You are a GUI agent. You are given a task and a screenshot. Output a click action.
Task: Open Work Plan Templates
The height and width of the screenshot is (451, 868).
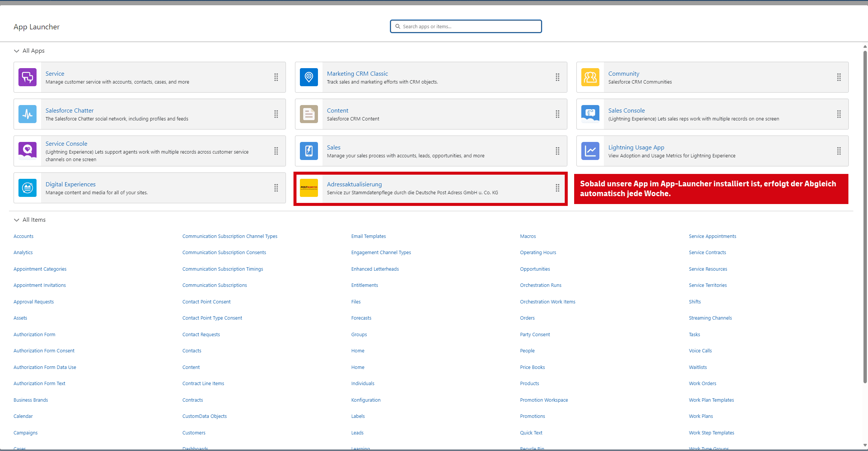pos(711,400)
